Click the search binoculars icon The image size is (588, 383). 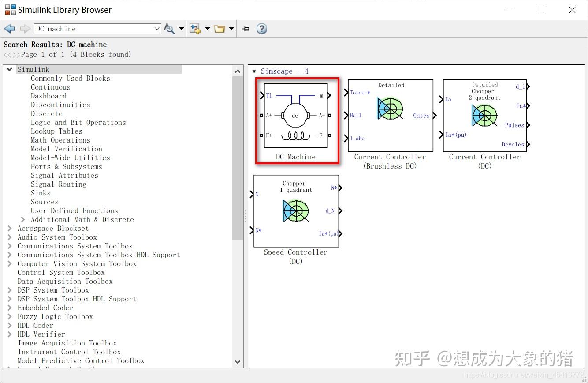(169, 29)
